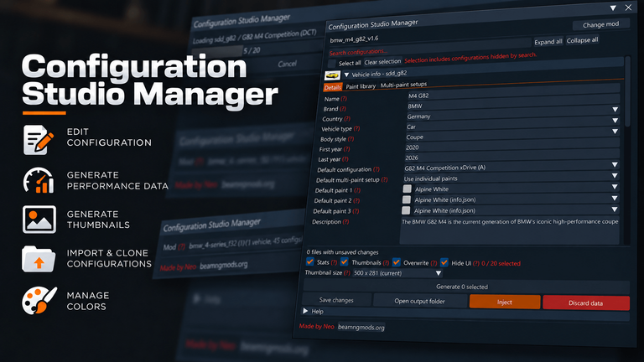Collapse the Vehicle info - sdd_g82 section
The width and height of the screenshot is (644, 362).
pyautogui.click(x=346, y=75)
